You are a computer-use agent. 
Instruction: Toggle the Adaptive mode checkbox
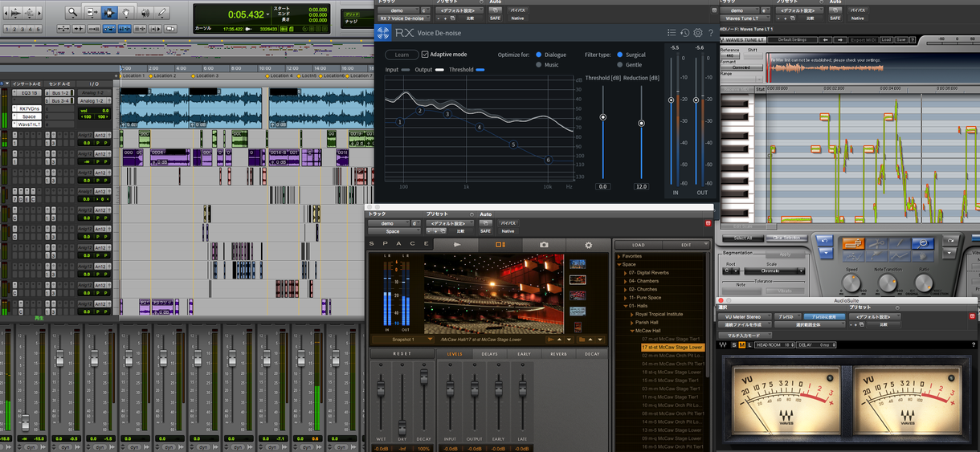point(425,55)
